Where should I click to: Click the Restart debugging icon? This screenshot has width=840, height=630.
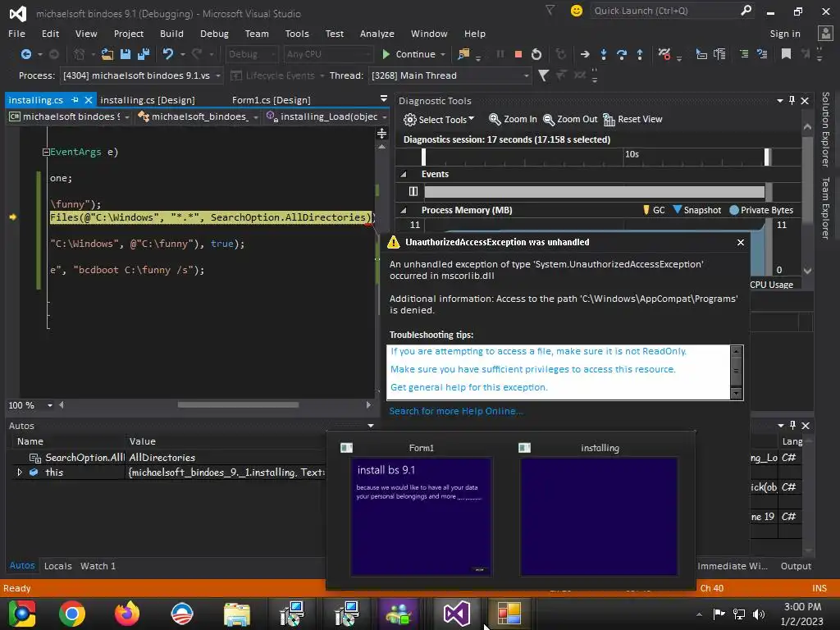click(536, 54)
